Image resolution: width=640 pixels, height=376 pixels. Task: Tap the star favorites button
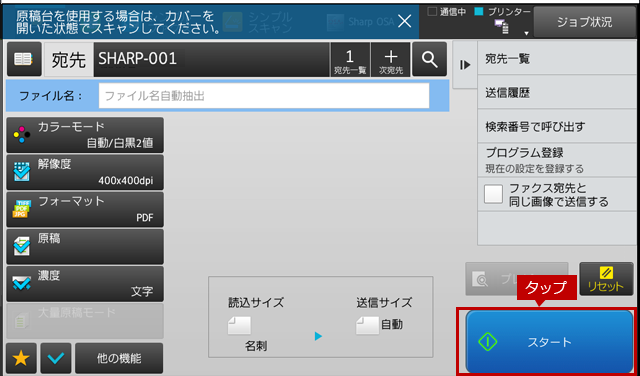(21, 358)
